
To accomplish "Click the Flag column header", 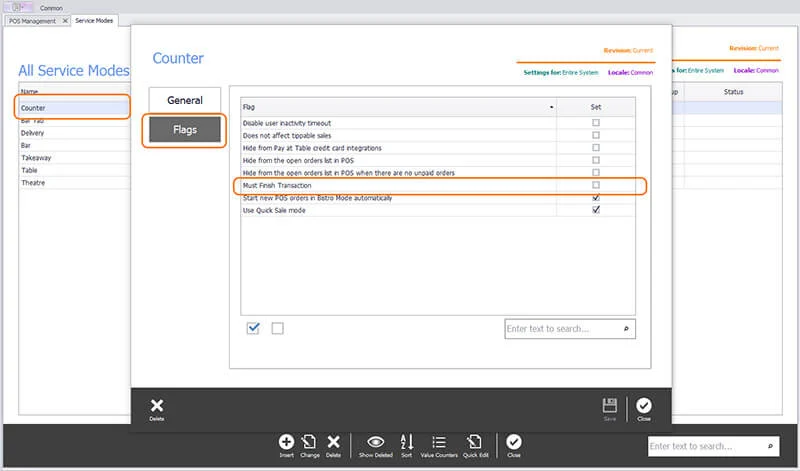I will tap(398, 107).
